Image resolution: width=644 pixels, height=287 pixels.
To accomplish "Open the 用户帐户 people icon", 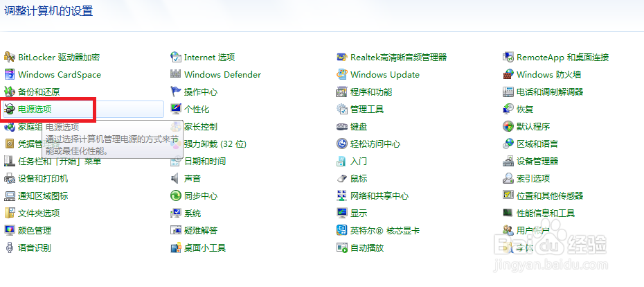I will 508,230.
